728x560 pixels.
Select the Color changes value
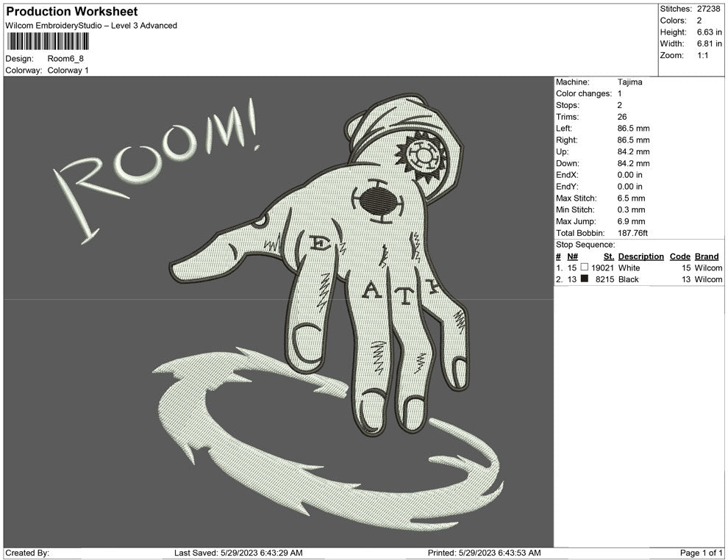[x=619, y=94]
